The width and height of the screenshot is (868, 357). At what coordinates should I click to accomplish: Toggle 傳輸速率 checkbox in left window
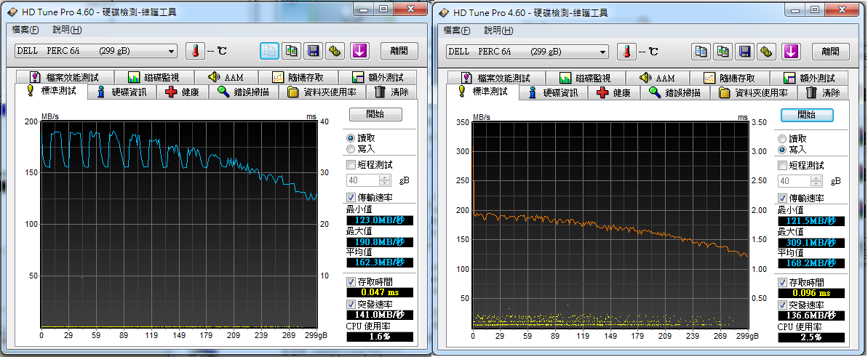(x=351, y=197)
